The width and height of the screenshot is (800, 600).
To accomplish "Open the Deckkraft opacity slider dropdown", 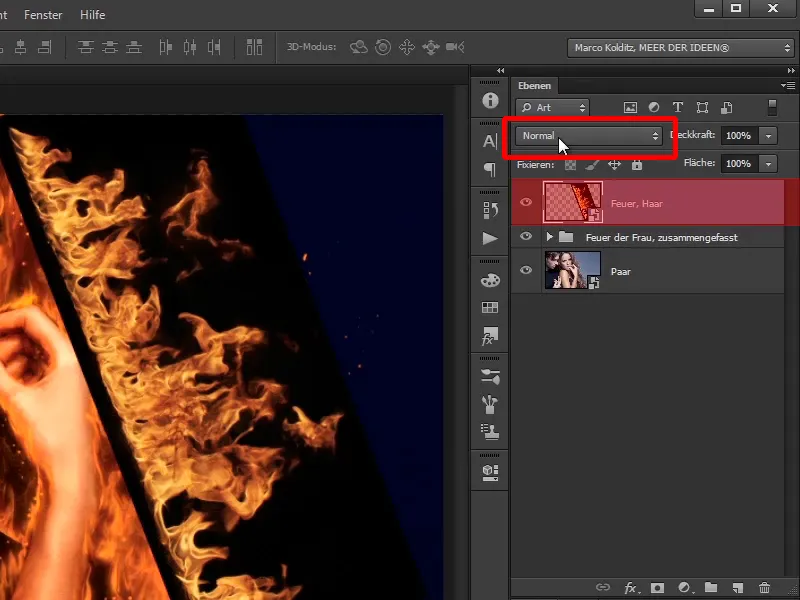I will 768,136.
